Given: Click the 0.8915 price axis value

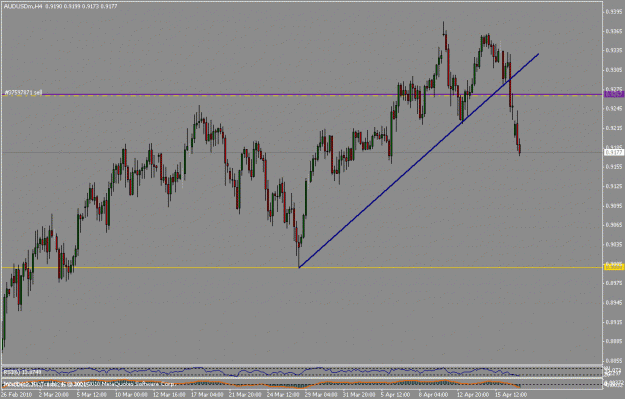Looking at the screenshot, I should pyautogui.click(x=614, y=322).
